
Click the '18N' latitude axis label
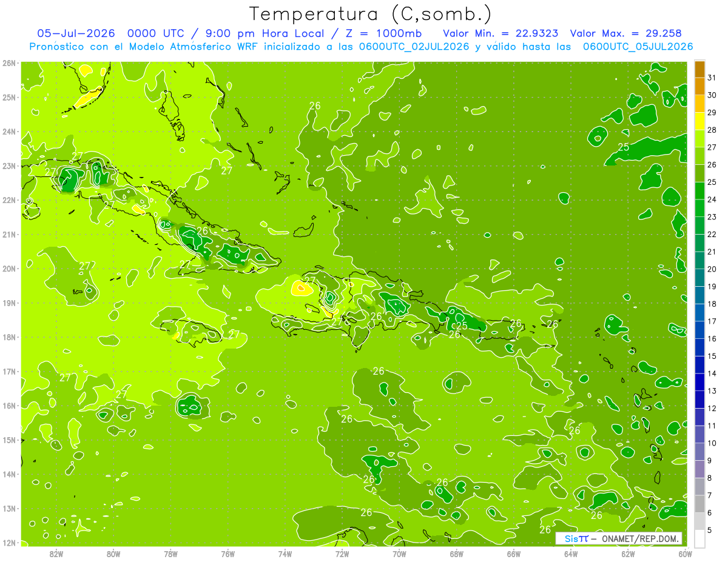8,337
